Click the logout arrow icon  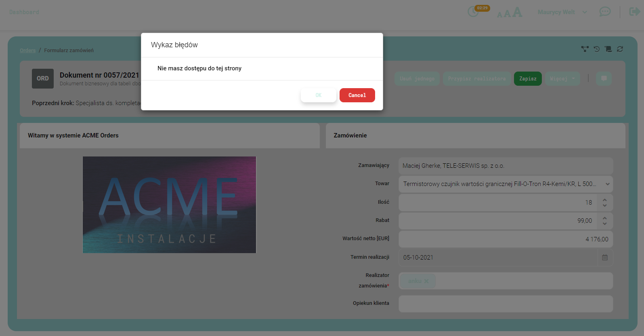pyautogui.click(x=634, y=12)
